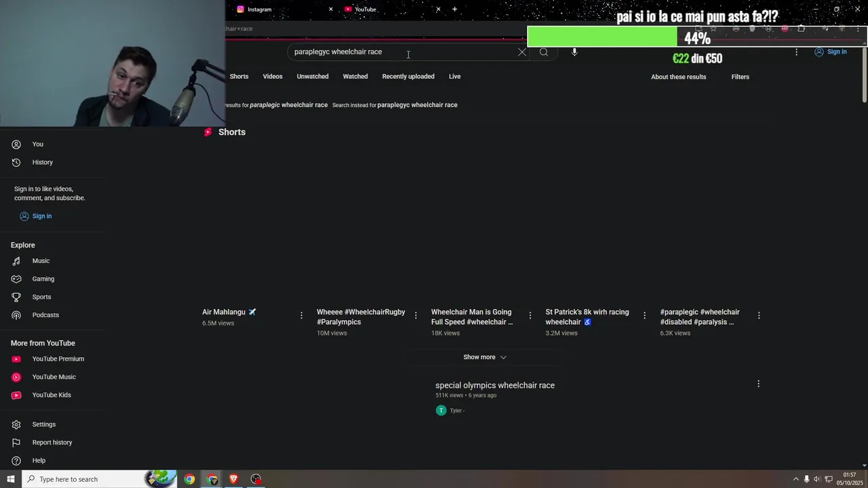Start voice search with the microphone icon
Viewport: 868px width, 488px height.
tap(574, 52)
